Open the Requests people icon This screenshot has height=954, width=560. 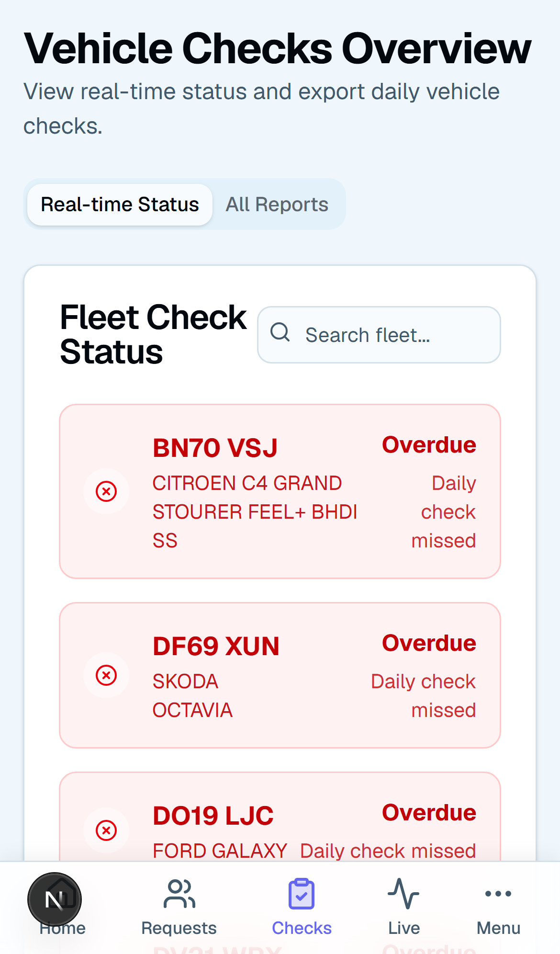point(179,894)
